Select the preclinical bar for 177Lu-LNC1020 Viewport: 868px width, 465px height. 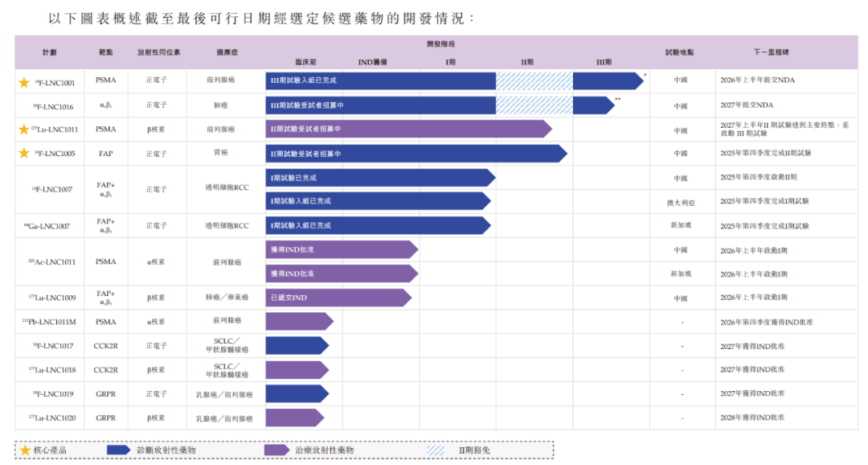coord(294,418)
